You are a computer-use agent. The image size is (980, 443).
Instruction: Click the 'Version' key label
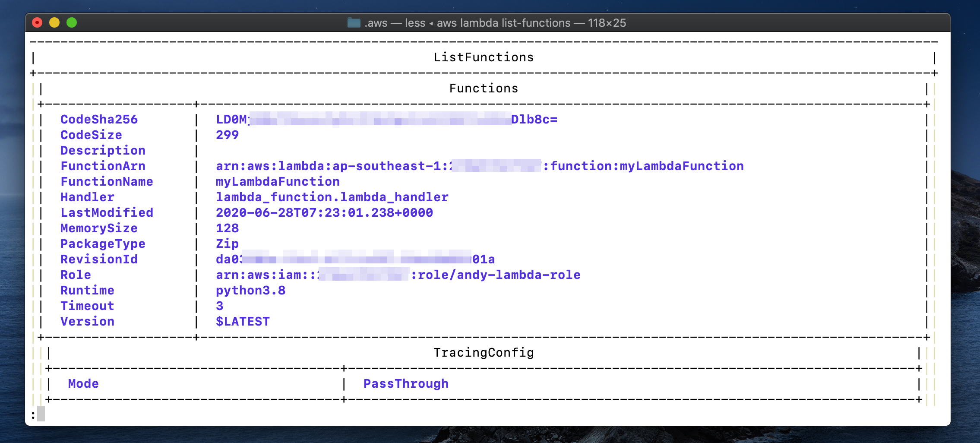pos(87,322)
